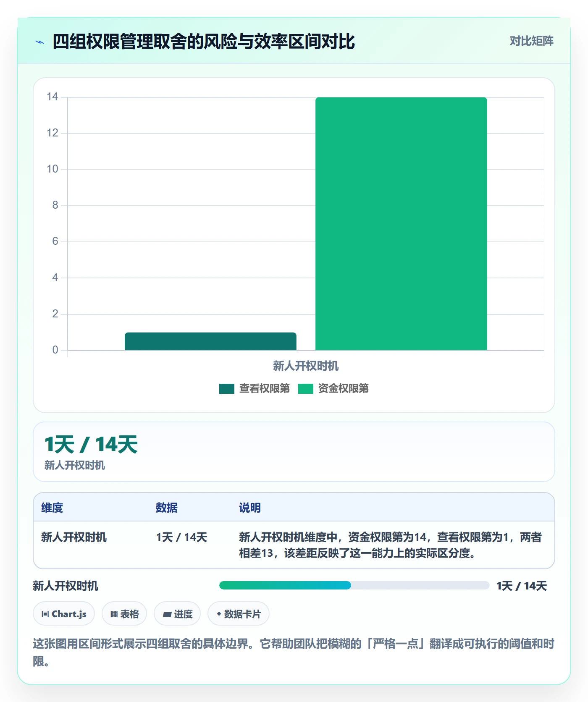
Task: Click the 1天 / 14天 data card value
Action: [x=91, y=445]
